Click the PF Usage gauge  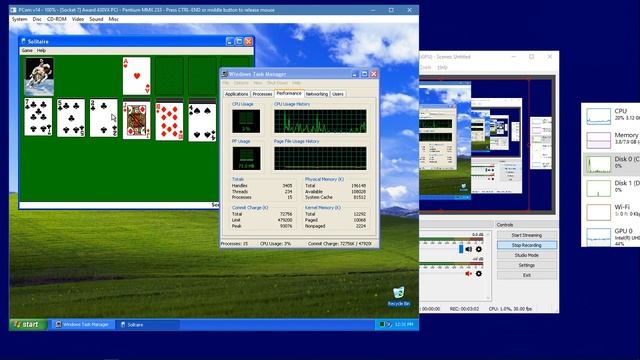click(x=246, y=158)
